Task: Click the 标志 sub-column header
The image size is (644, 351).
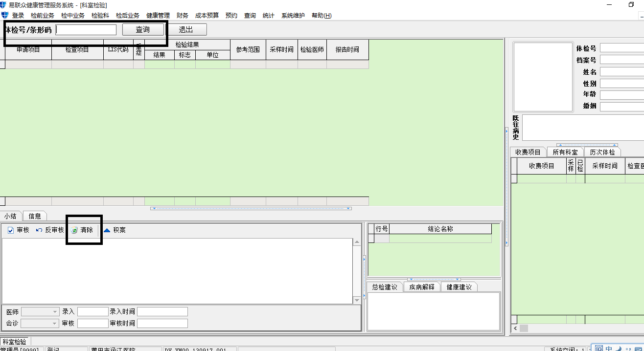Action: tap(185, 55)
